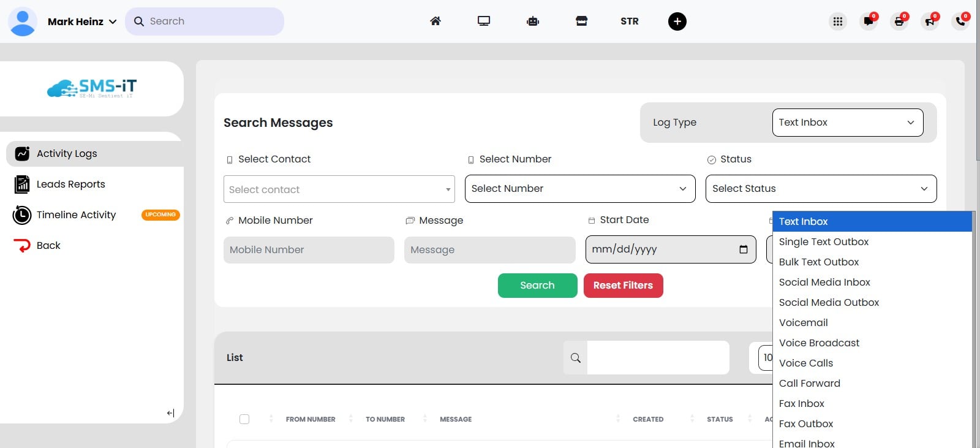Select Voicemail option
The height and width of the screenshot is (448, 980).
click(872, 323)
